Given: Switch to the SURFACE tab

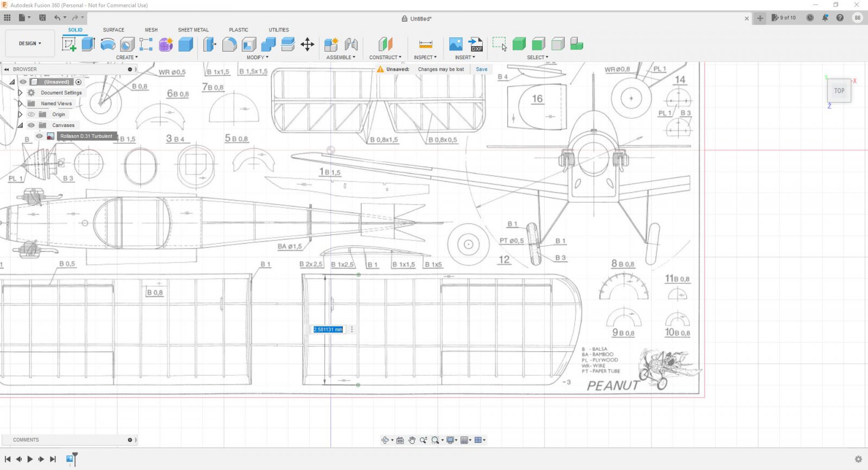Looking at the screenshot, I should (x=113, y=30).
